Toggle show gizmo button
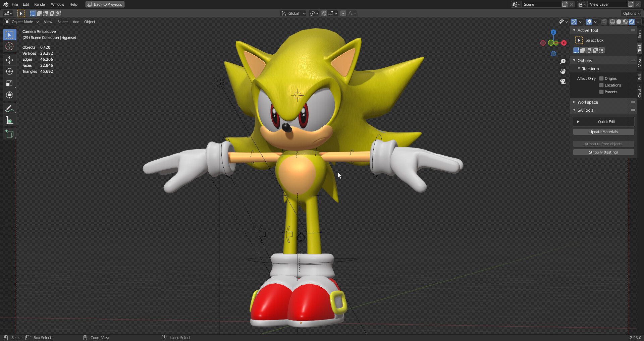 point(574,22)
